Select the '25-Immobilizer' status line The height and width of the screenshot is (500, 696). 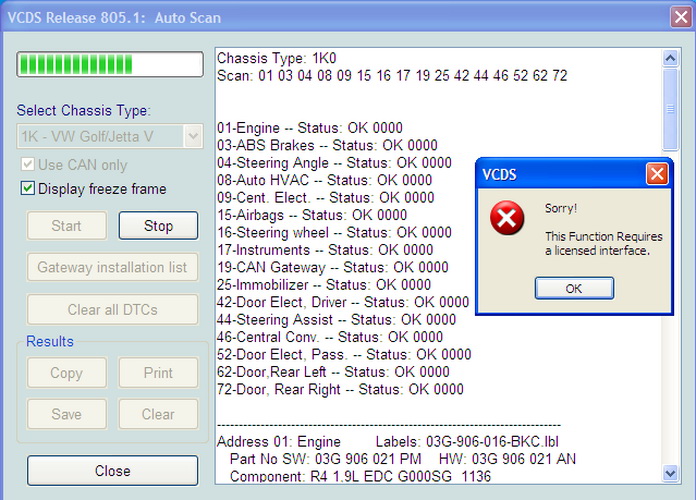[x=324, y=285]
